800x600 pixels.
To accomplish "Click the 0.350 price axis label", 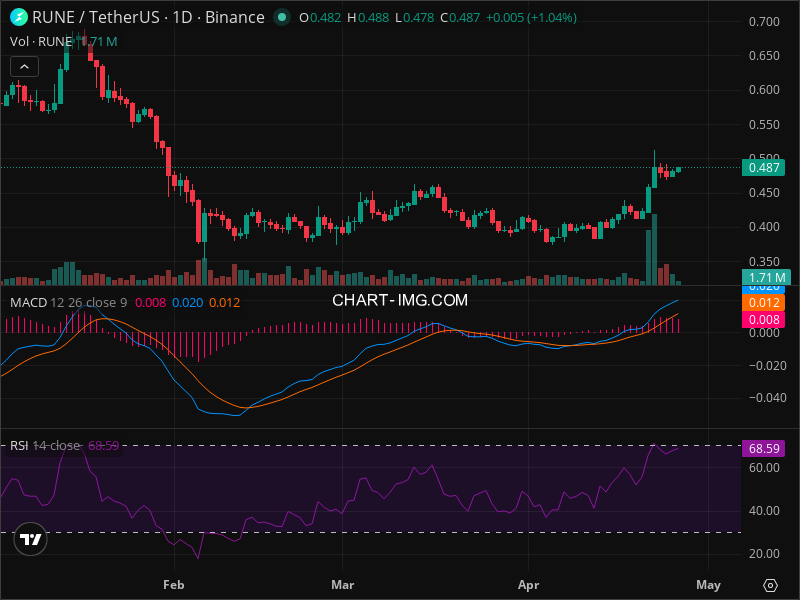I will click(x=764, y=261).
